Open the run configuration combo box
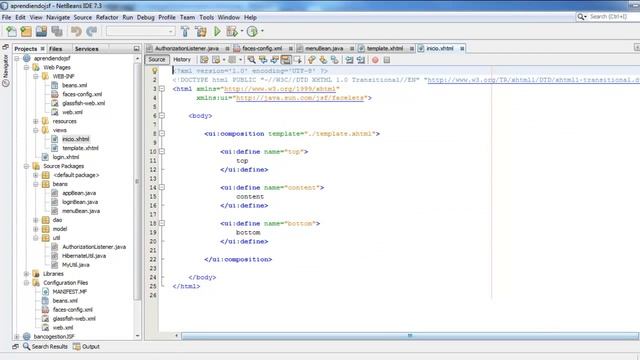 (x=140, y=31)
